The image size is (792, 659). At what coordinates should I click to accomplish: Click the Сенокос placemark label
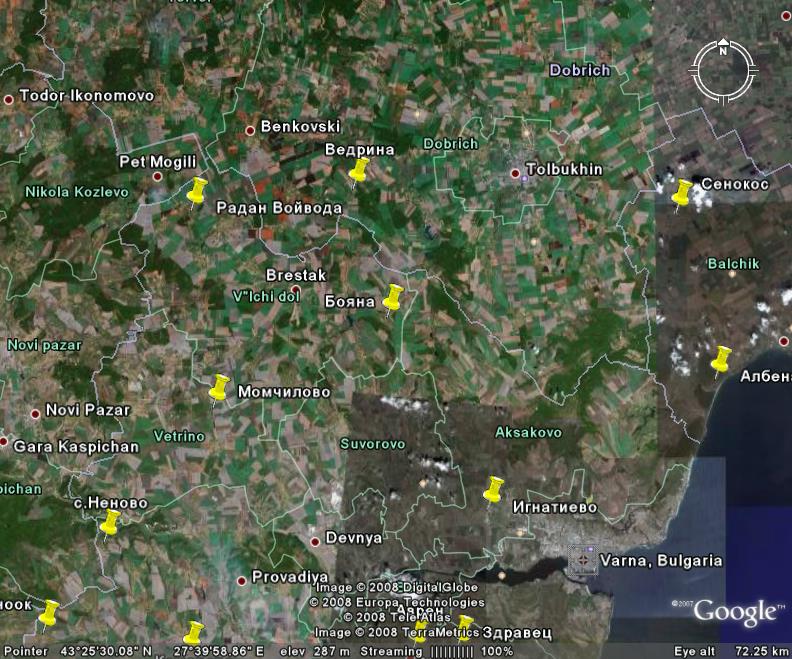(735, 184)
